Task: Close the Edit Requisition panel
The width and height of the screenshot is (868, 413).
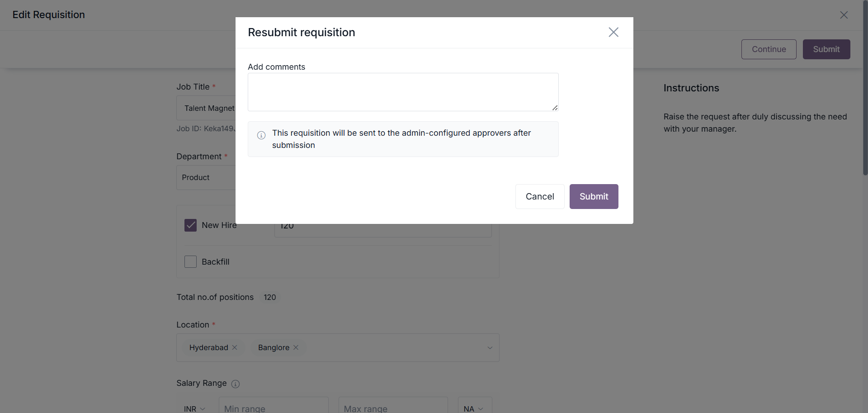Action: click(x=844, y=15)
